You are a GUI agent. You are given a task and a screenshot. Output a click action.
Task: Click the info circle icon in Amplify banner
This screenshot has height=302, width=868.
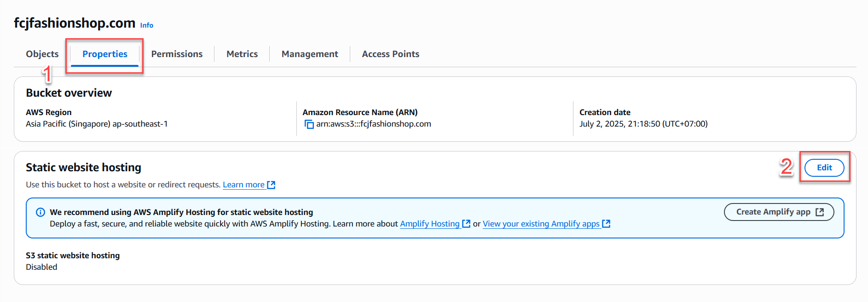coord(41,212)
